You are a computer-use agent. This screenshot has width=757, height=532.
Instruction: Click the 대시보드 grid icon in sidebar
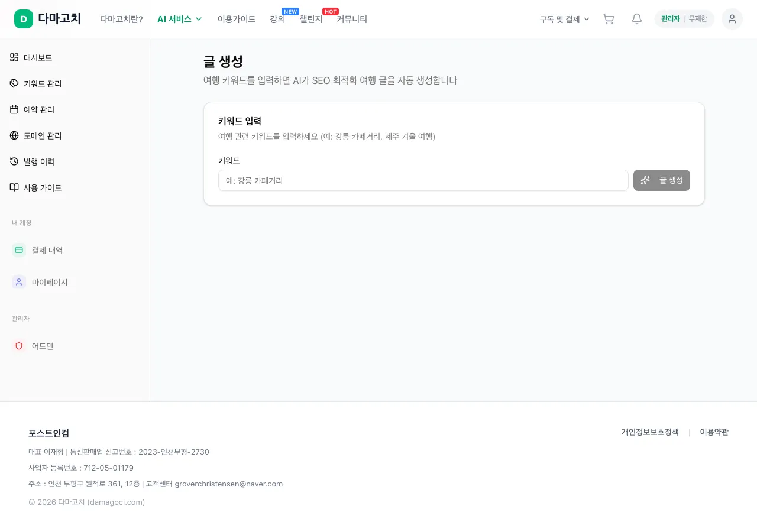pyautogui.click(x=14, y=57)
